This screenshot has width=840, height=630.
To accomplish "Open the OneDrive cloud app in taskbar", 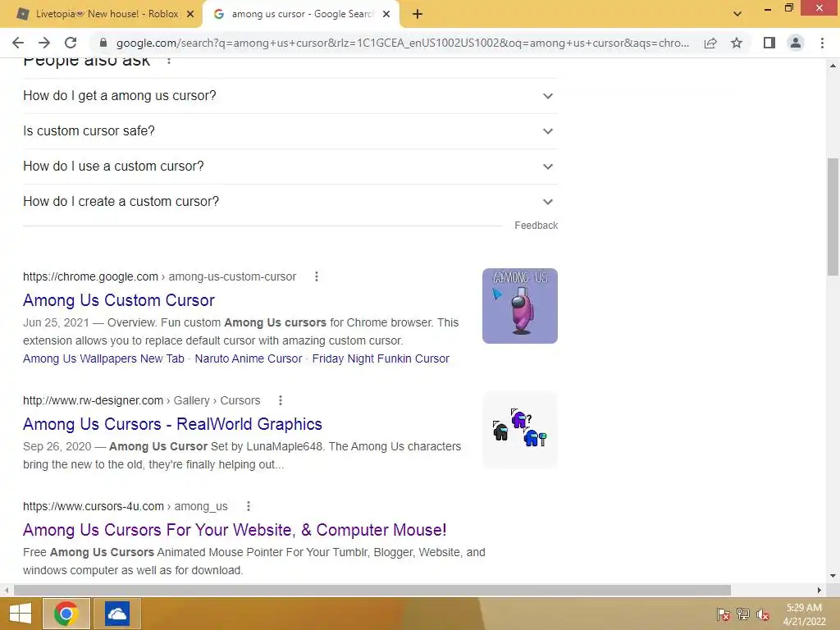I will (x=116, y=614).
